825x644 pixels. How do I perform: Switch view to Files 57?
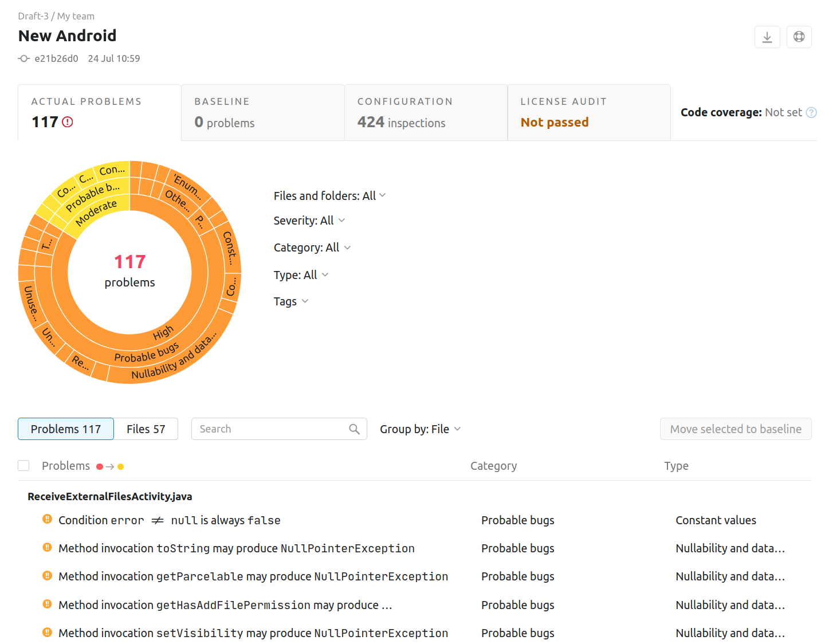146,429
